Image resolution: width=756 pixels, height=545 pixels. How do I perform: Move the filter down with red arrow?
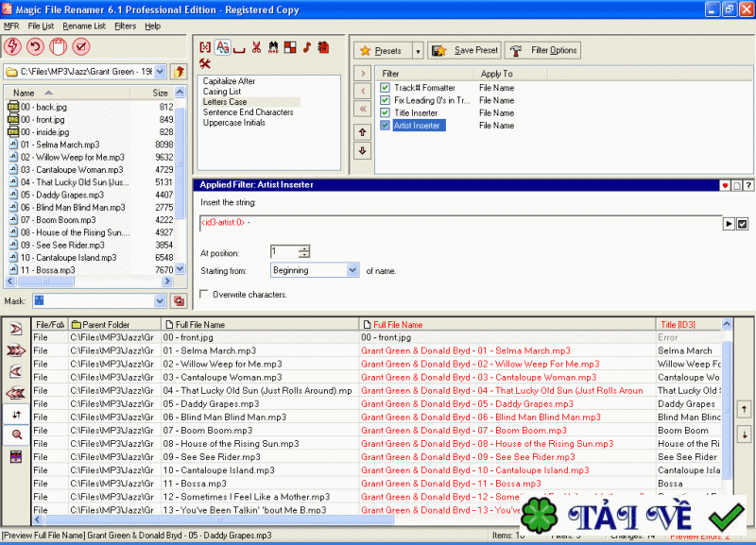click(363, 150)
